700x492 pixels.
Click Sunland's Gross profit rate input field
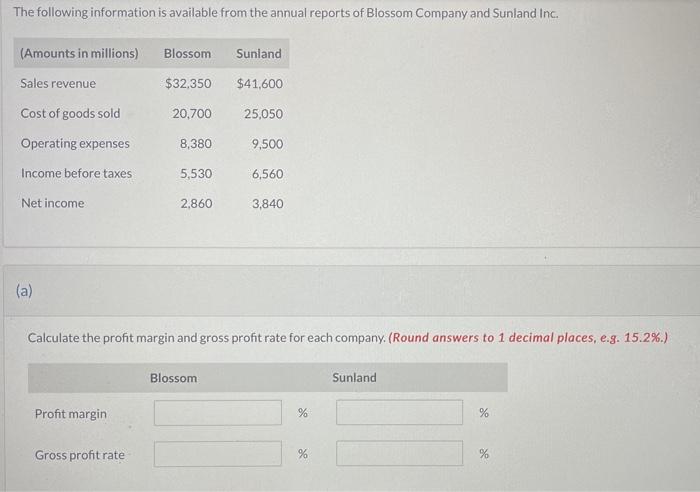(399, 454)
